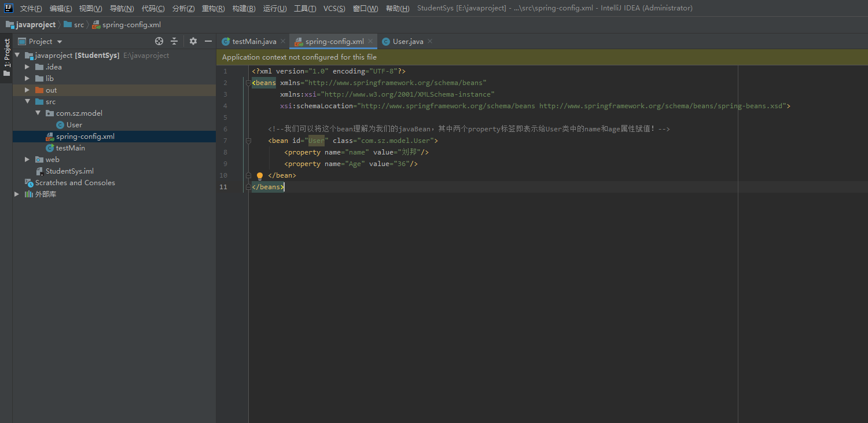Screen dimensions: 868x423
Task: Click the collapse all icon in Project panel
Action: (174, 41)
